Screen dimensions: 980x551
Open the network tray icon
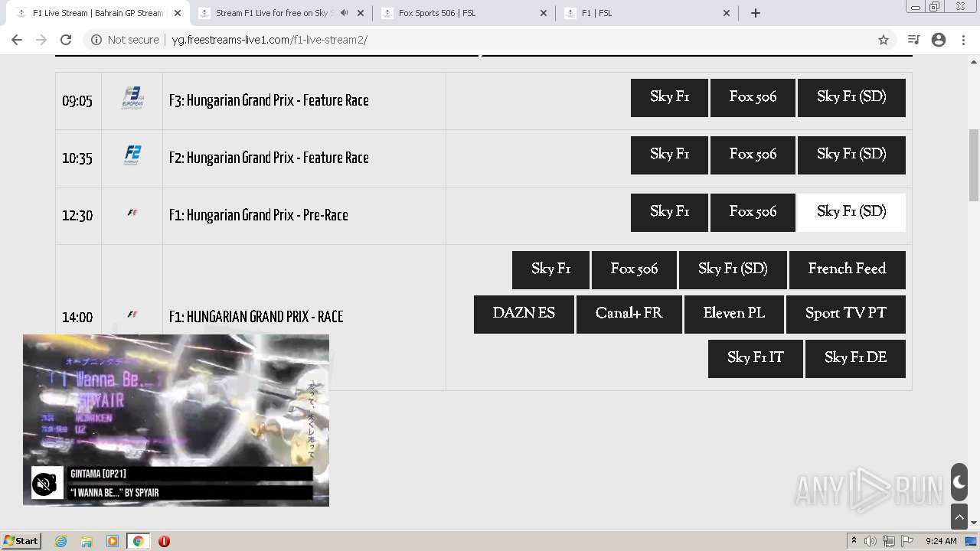889,541
